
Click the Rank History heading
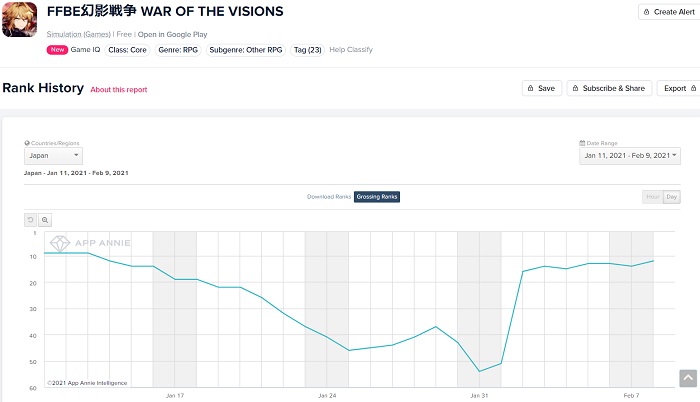43,88
